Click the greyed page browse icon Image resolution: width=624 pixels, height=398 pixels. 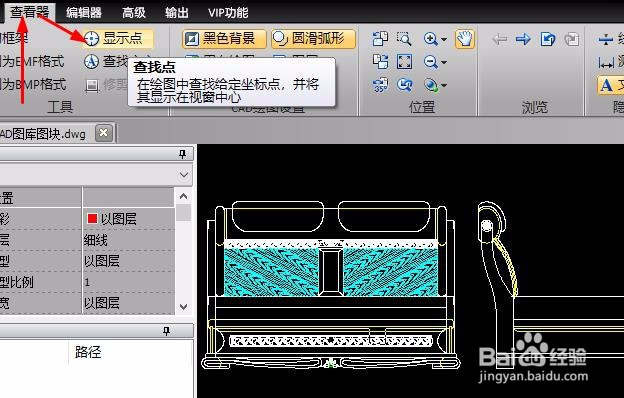pos(572,39)
